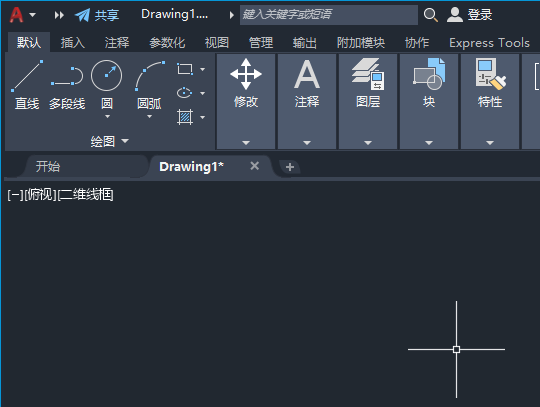Switch to the 视图 ribbon tab

click(217, 43)
